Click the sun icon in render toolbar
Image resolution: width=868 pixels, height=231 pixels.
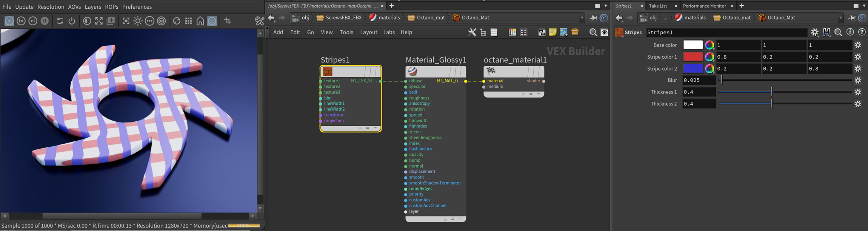tap(138, 21)
